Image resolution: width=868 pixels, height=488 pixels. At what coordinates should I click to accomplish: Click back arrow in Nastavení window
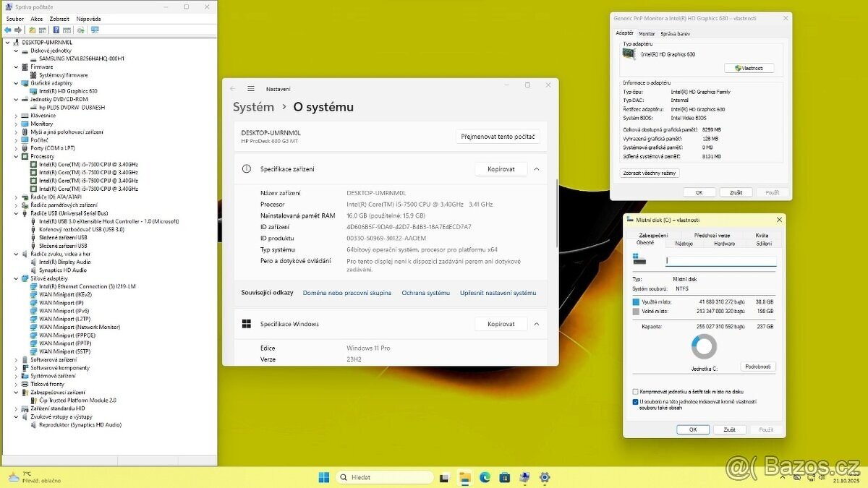click(x=232, y=88)
